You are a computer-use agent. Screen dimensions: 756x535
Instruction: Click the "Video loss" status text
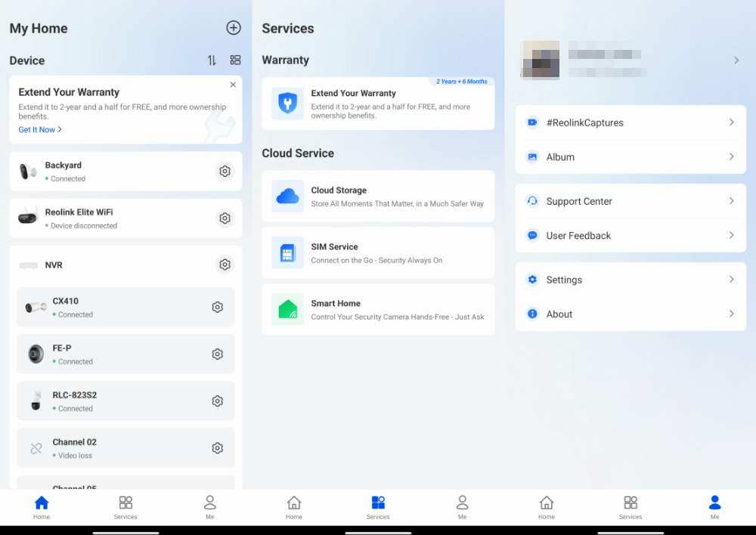(75, 456)
